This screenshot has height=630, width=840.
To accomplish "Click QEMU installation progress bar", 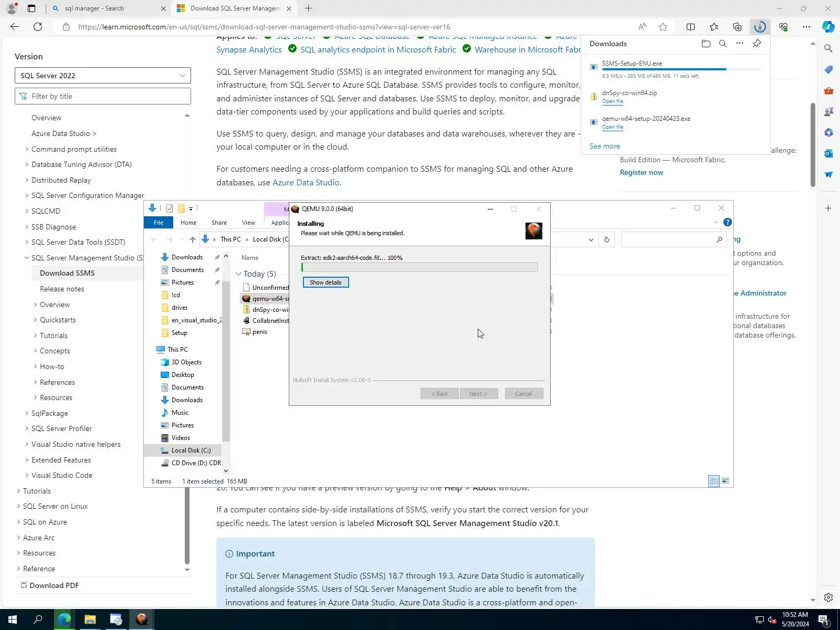I will [419, 267].
